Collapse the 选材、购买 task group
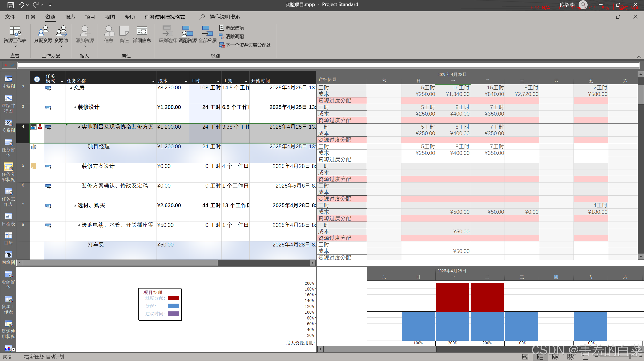Image resolution: width=644 pixels, height=361 pixels. coord(75,206)
